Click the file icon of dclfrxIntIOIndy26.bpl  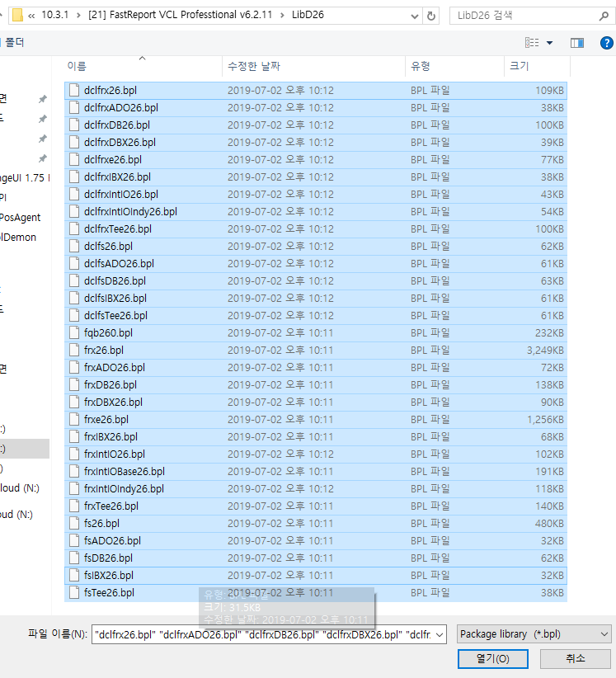(74, 211)
